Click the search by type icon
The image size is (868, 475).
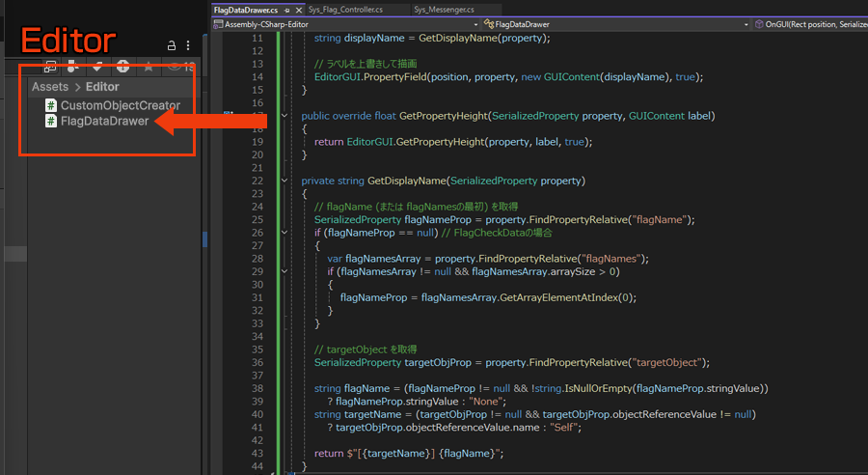coord(72,67)
